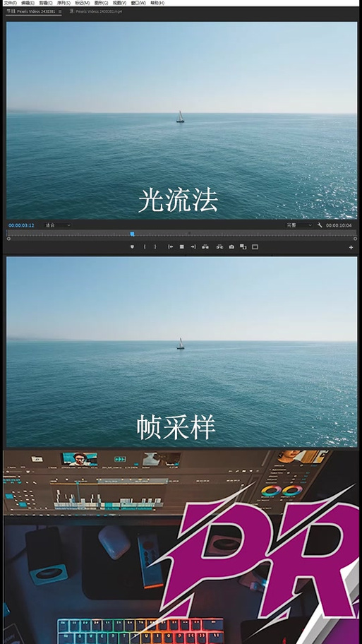This screenshot has width=362, height=644.
Task: Open the Program panel hamburger menu
Action: [x=60, y=11]
